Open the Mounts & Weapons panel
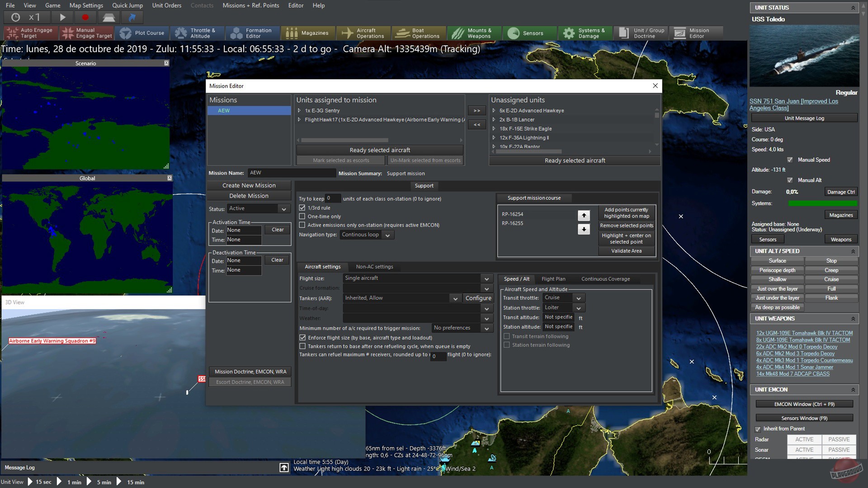The height and width of the screenshot is (488, 868). pyautogui.click(x=474, y=33)
